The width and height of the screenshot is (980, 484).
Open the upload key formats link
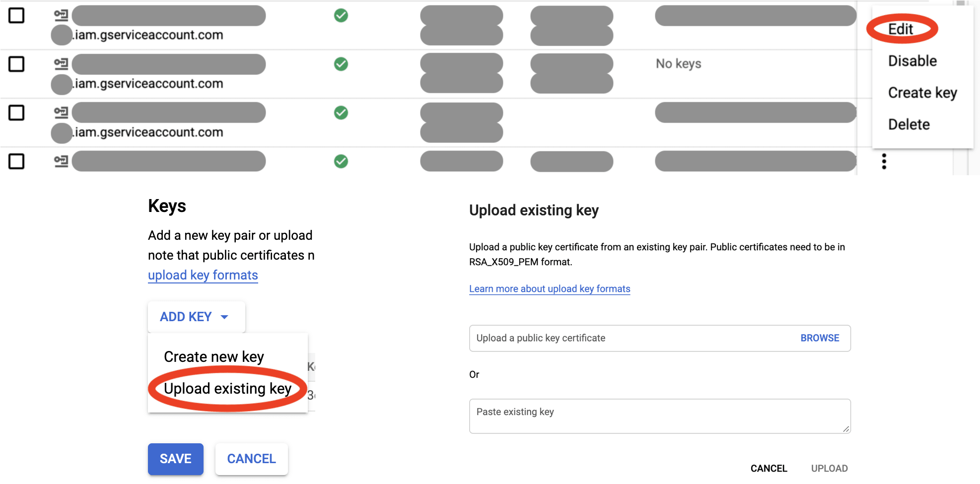click(203, 275)
